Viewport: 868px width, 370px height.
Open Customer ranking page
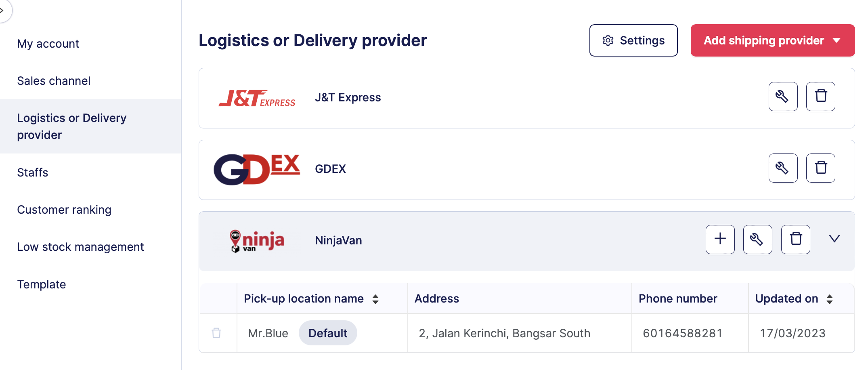pyautogui.click(x=64, y=210)
